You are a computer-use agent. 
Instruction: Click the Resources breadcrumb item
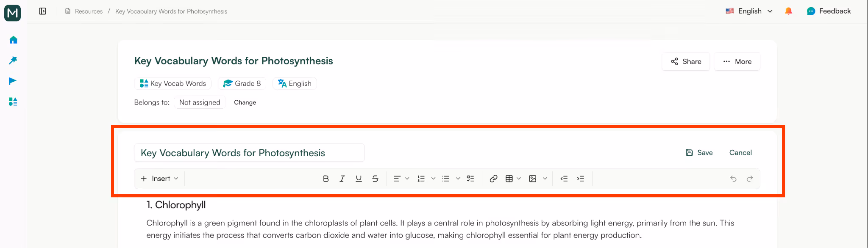tap(88, 11)
